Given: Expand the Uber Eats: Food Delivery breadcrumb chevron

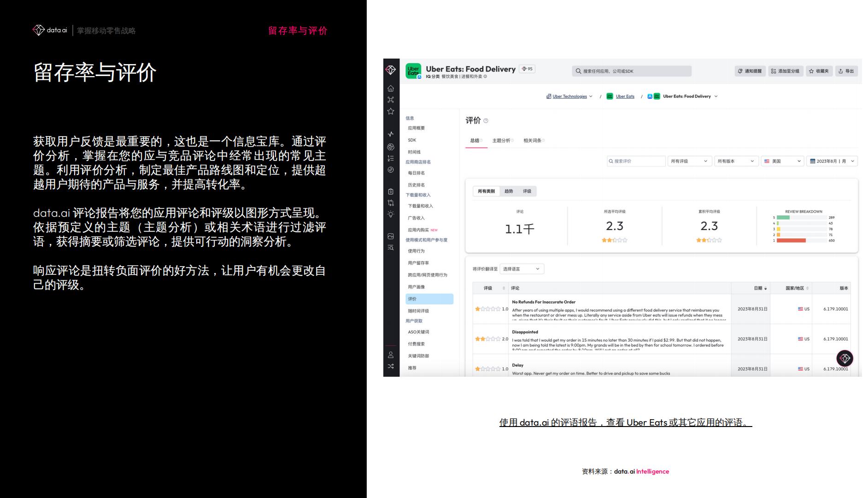Looking at the screenshot, I should click(716, 96).
